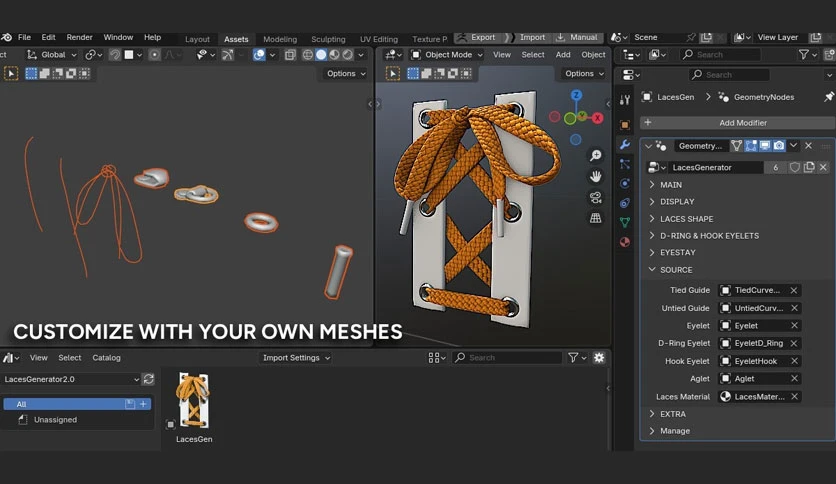
Task: Open the Object Data properties tab
Action: point(625,222)
